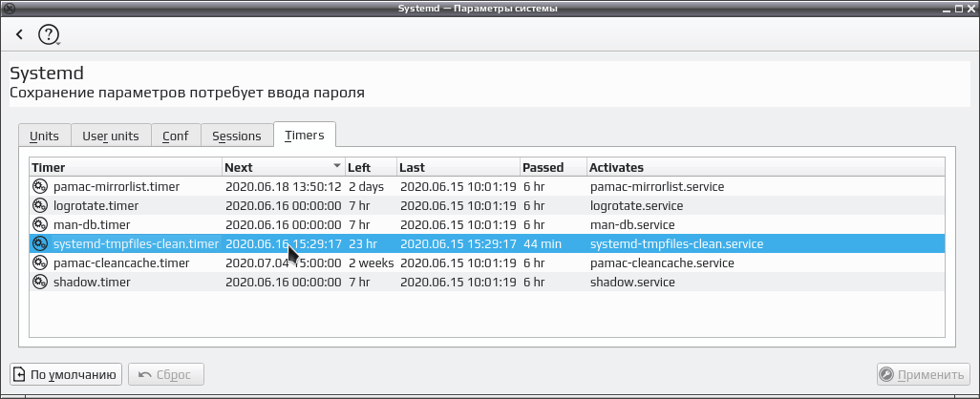Select the shadow.timer row name
Viewport: 980px width, 399px height.
[x=92, y=282]
